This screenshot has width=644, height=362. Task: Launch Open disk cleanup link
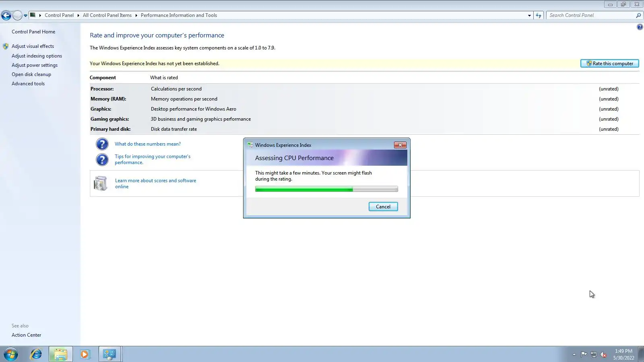tap(31, 74)
